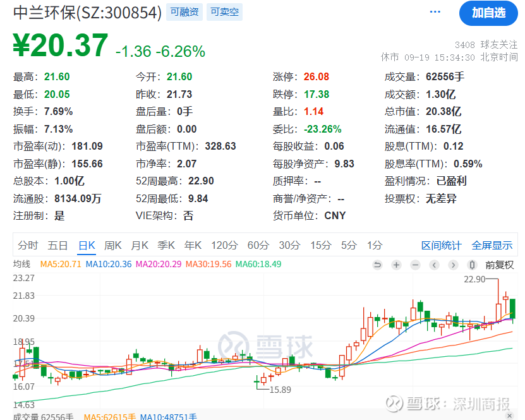Open 区间统计 range statistics link

(x=442, y=245)
